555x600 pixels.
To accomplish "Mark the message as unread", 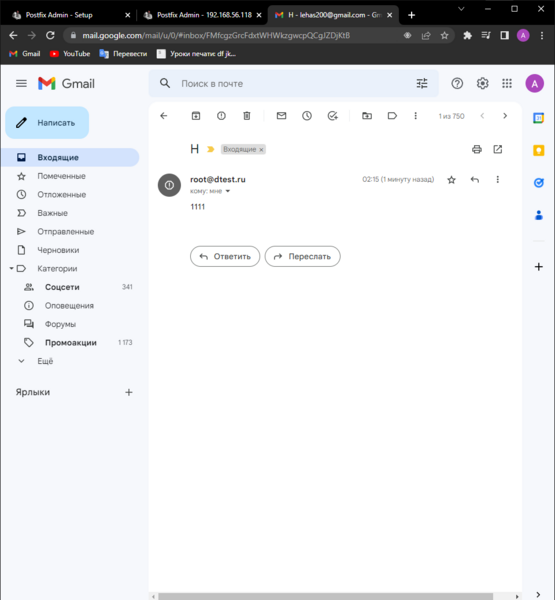I will pyautogui.click(x=281, y=116).
